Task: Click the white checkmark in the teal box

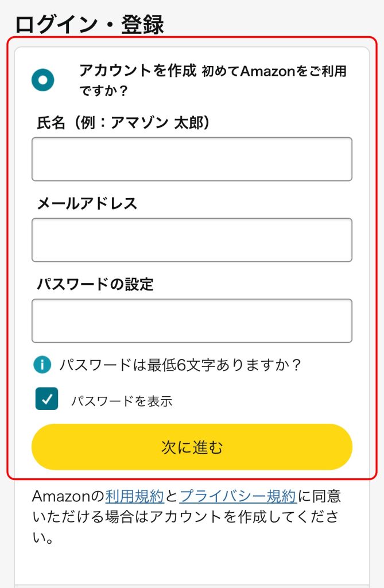Action: pyautogui.click(x=47, y=399)
